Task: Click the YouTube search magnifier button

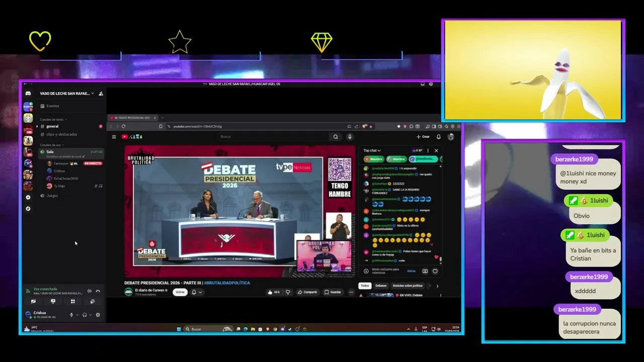Action: click(336, 137)
